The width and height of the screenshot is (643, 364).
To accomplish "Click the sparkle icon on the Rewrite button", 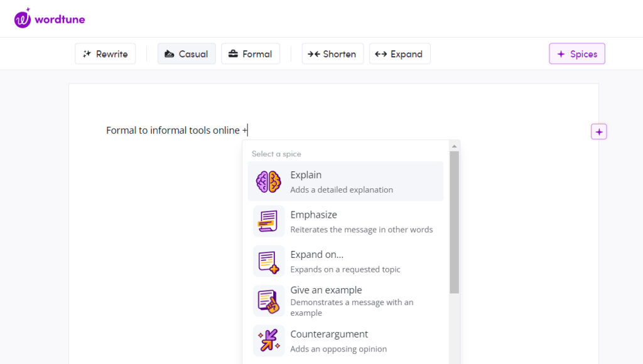I will [x=87, y=53].
